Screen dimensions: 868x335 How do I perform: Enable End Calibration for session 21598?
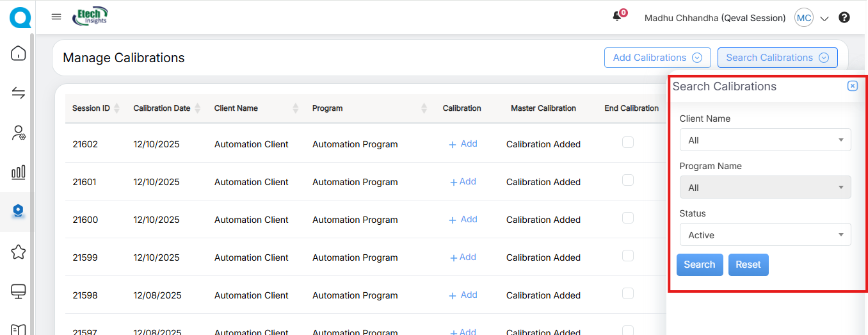(x=628, y=293)
